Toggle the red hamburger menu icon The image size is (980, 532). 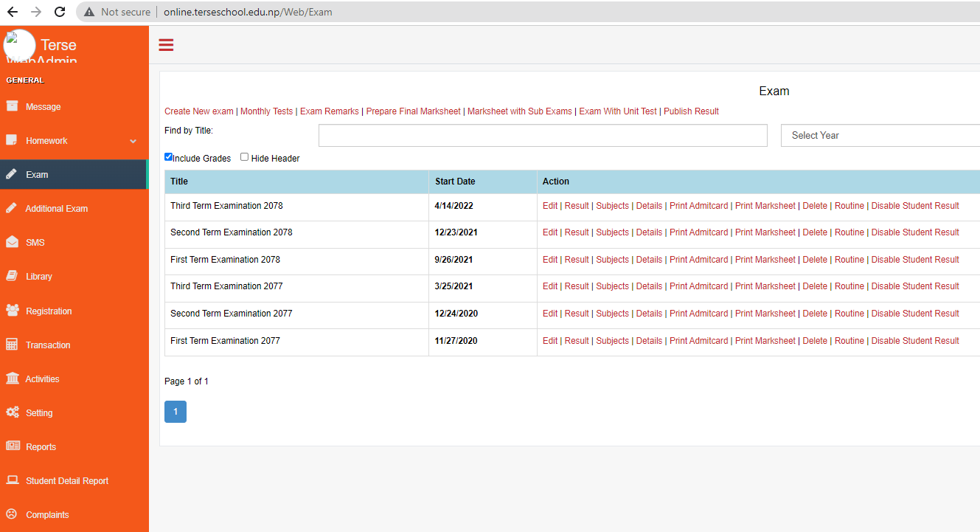tap(166, 45)
